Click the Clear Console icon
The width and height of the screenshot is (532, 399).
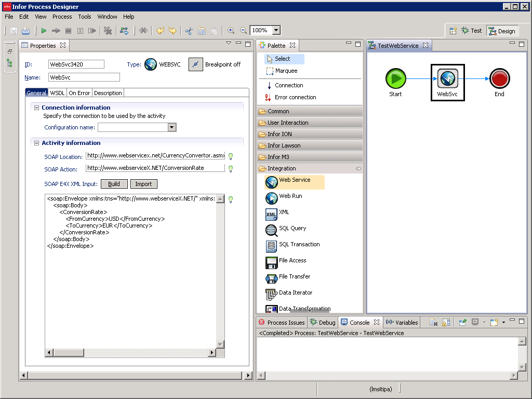433,323
